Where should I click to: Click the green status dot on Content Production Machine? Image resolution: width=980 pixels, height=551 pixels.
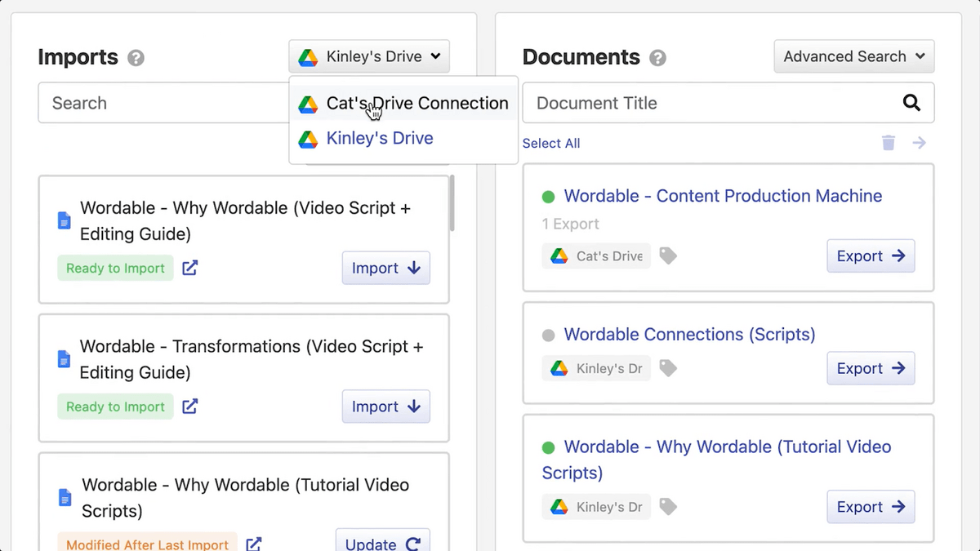tap(548, 197)
